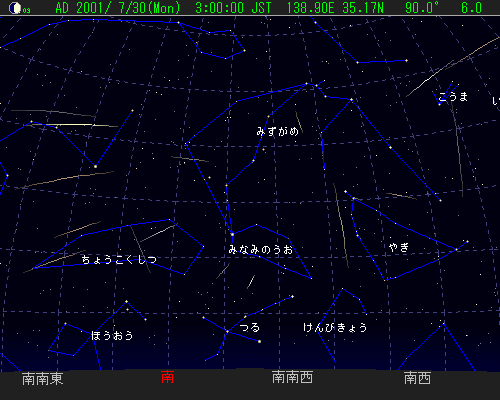Select the date AD 2001/7/30 (Mon) readout
This screenshot has width=500, height=400.
click(118, 8)
